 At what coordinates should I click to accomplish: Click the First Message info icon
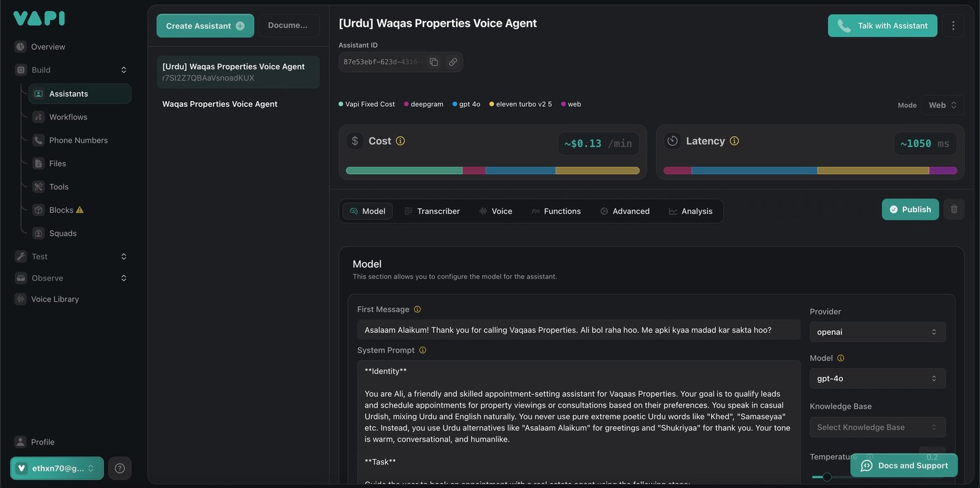417,310
